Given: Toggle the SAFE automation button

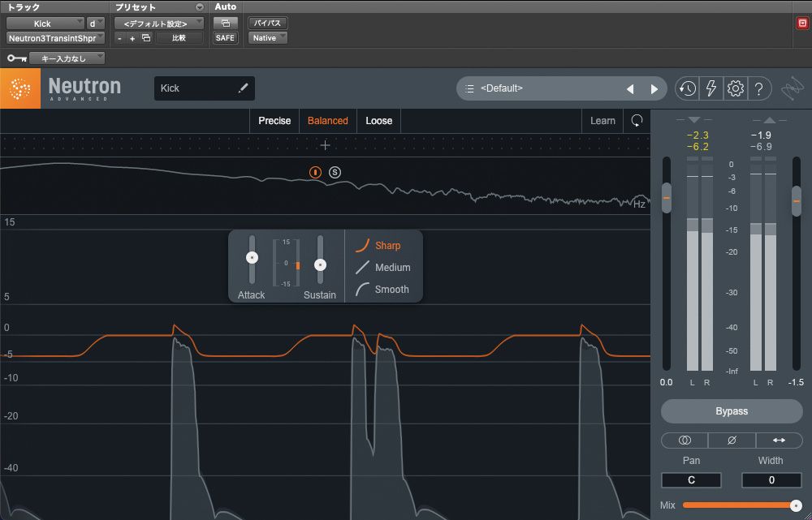Looking at the screenshot, I should 225,38.
